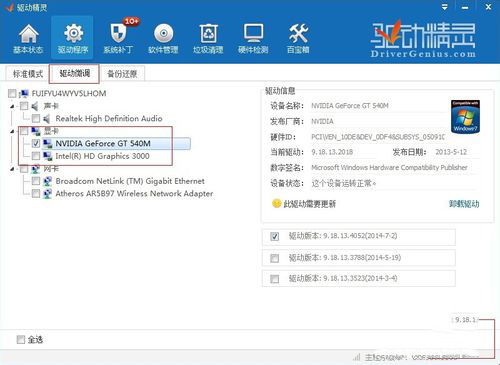Click the DriverGenius.com logo
This screenshot has height=365, width=500.
pyautogui.click(x=423, y=39)
